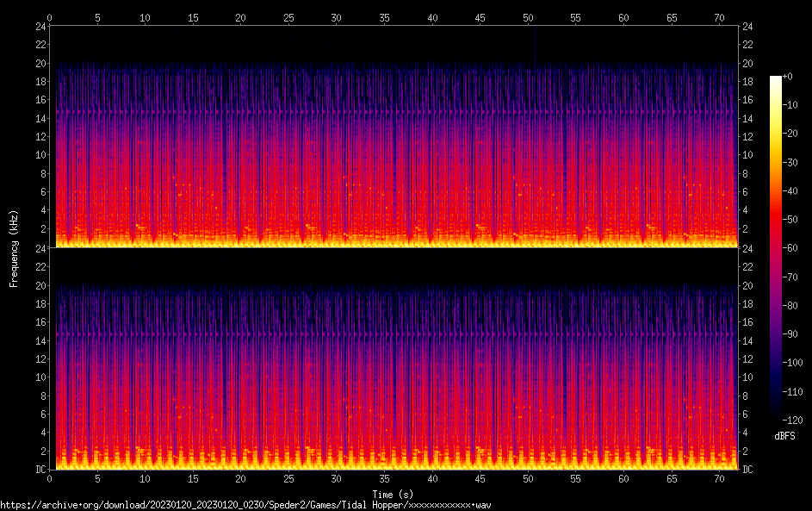Viewport: 812px width, 511px height.
Task: Click the DC label on the bottom-left frequency axis
Action: [x=40, y=470]
